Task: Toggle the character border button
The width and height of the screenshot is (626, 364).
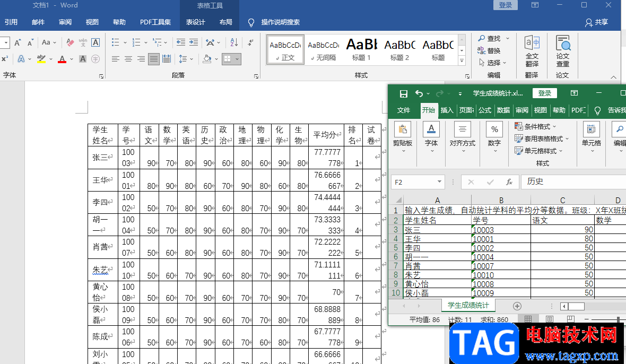Action: [95, 42]
